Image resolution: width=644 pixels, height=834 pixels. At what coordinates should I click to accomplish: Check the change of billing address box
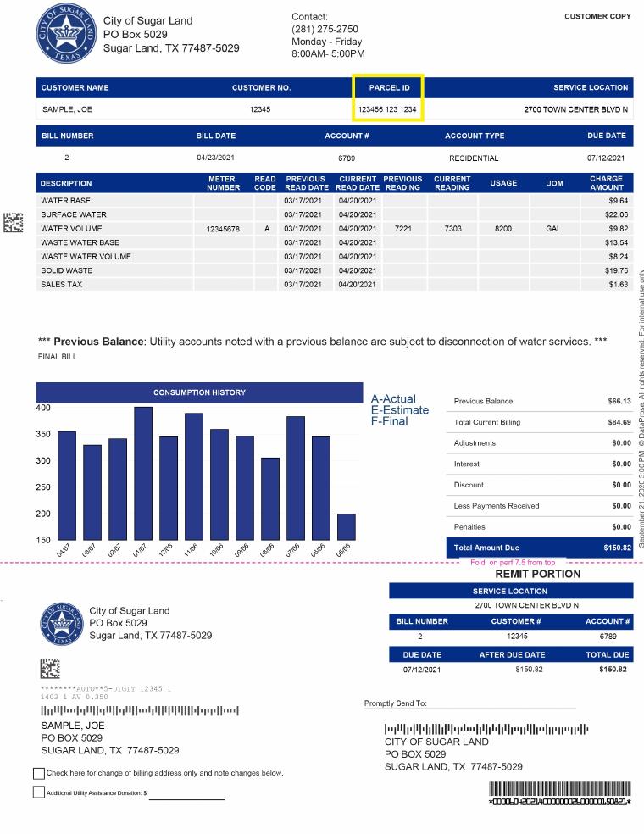pos(38,773)
